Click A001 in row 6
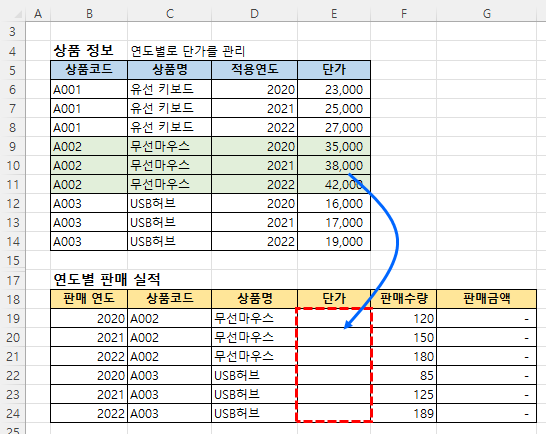546x434 pixels. (89, 90)
